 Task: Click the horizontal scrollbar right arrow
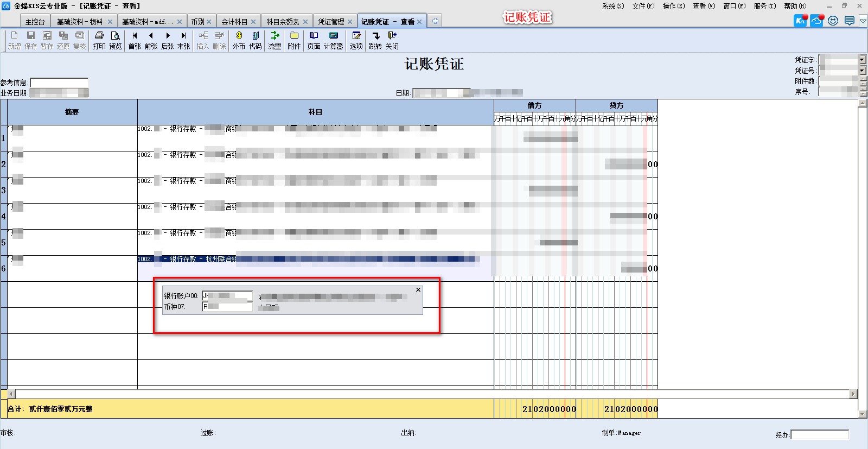coord(853,394)
